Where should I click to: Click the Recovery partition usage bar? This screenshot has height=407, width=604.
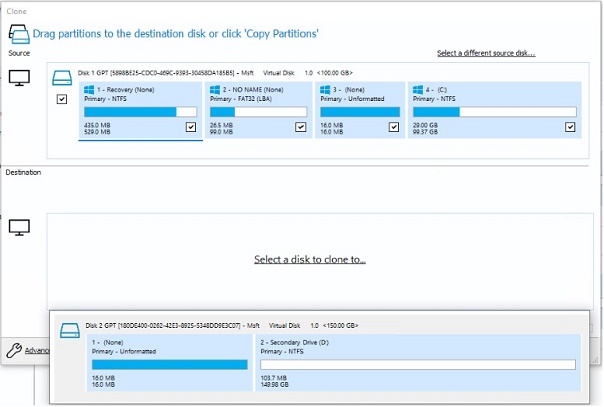(140, 111)
